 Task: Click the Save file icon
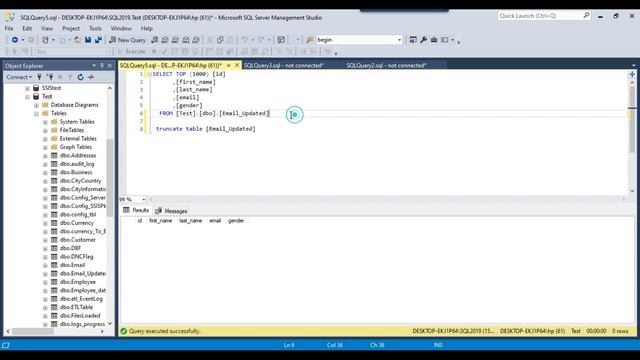[x=88, y=40]
